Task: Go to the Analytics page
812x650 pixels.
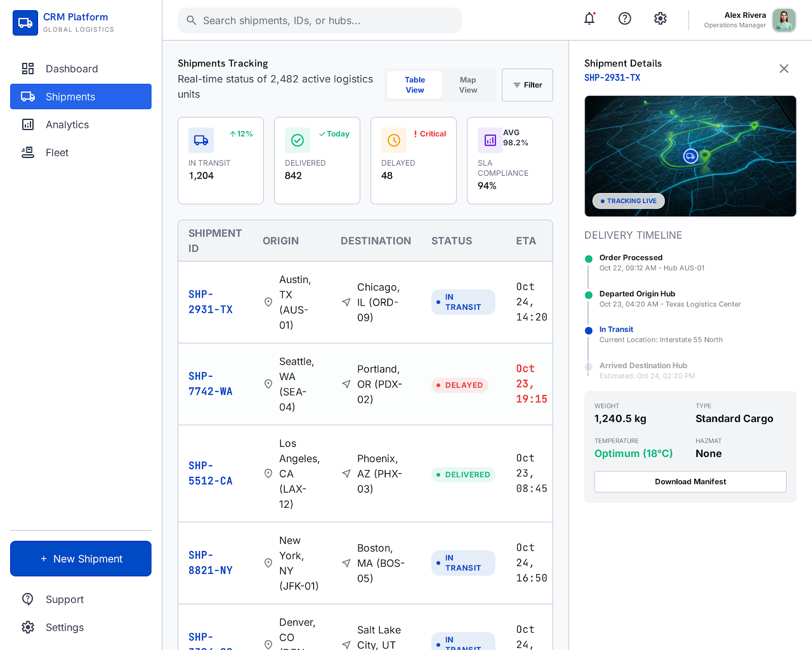Action: 81,124
